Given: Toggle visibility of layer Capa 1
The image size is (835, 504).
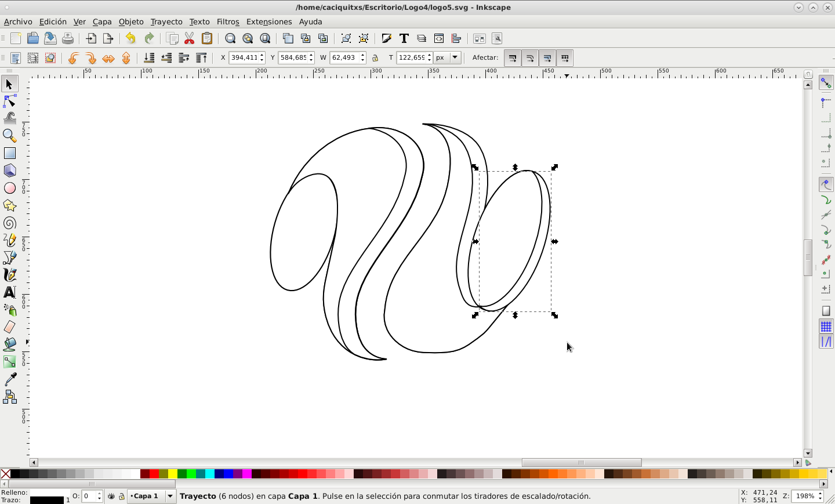Looking at the screenshot, I should (111, 496).
